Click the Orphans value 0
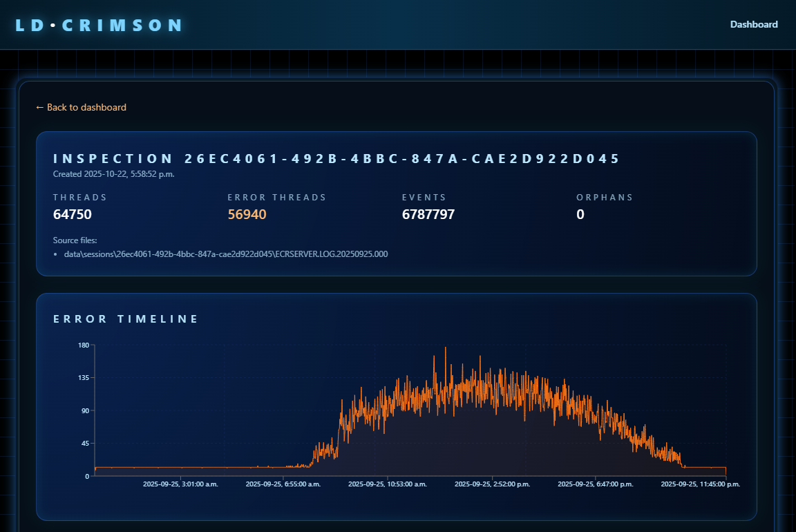Viewport: 796px width, 532px height. click(x=580, y=215)
